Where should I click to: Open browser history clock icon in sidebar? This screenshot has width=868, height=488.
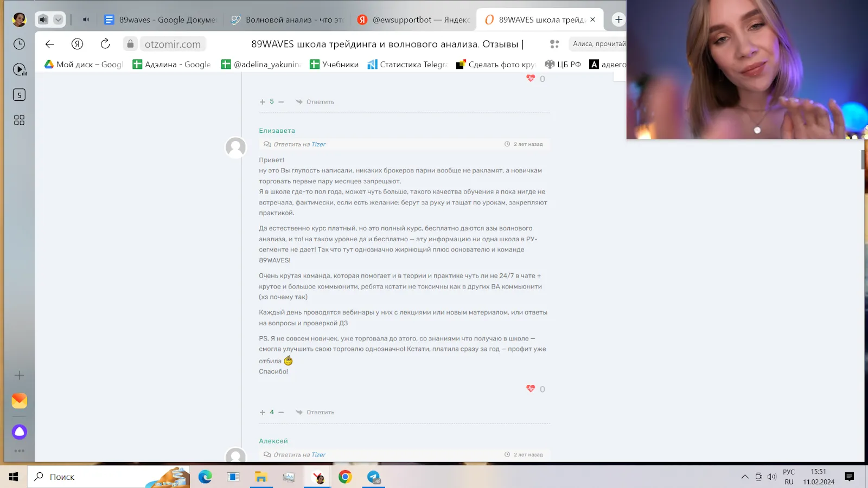pyautogui.click(x=19, y=44)
